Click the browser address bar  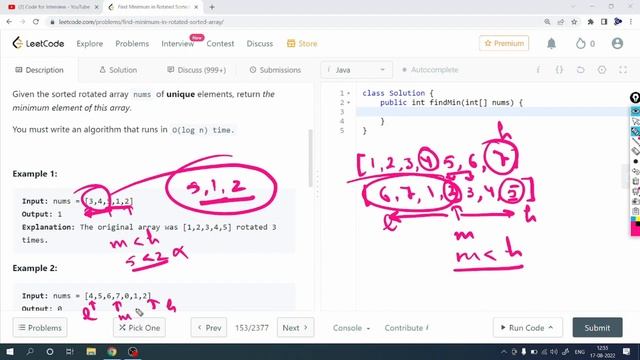[294, 22]
